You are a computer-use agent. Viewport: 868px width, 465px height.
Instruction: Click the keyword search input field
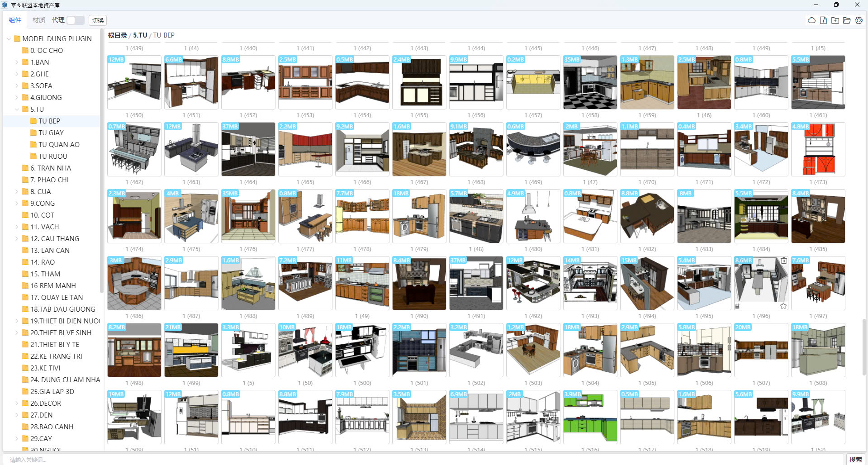coord(407,460)
